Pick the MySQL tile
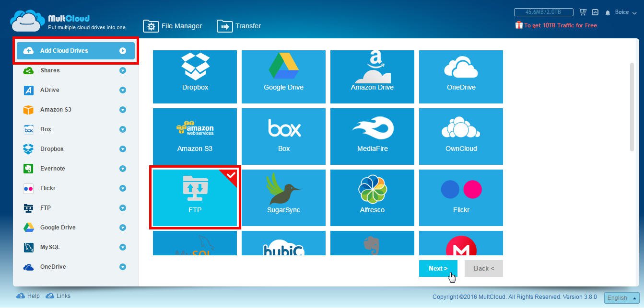 click(x=195, y=243)
